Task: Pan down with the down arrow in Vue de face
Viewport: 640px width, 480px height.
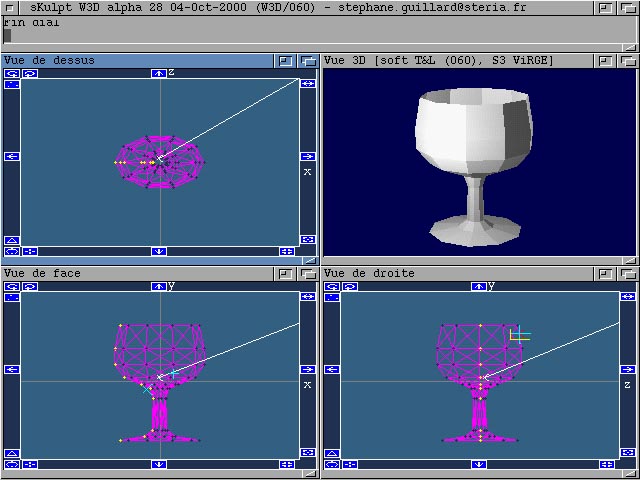Action: 159,464
